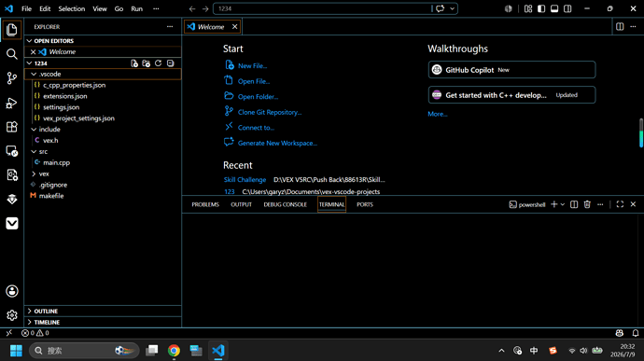Open Chrome from the Windows taskbar

pos(174,351)
